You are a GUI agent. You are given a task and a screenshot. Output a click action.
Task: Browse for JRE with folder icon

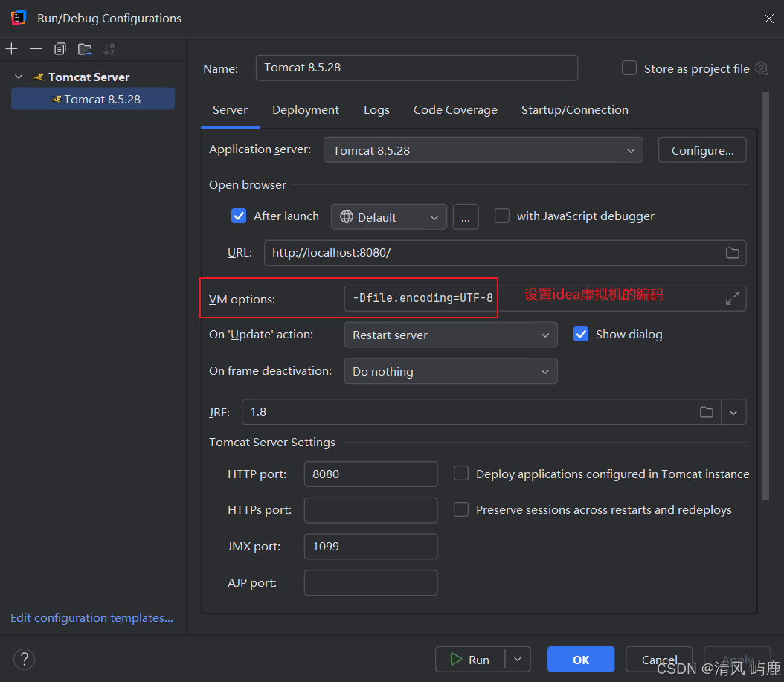(x=707, y=412)
